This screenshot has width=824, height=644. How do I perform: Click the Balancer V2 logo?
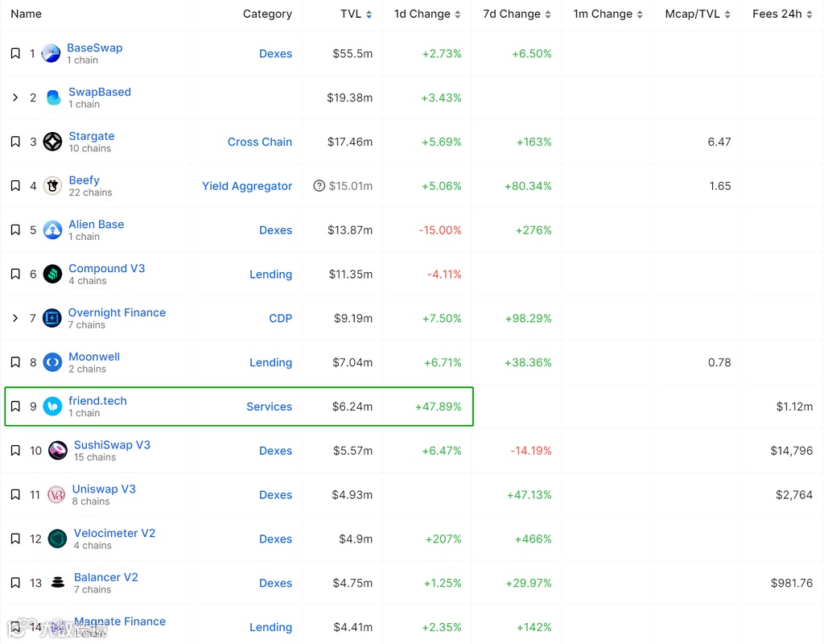[58, 583]
